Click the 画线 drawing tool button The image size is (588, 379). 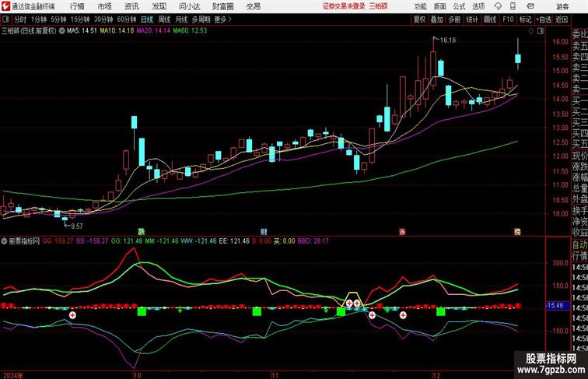pos(490,19)
